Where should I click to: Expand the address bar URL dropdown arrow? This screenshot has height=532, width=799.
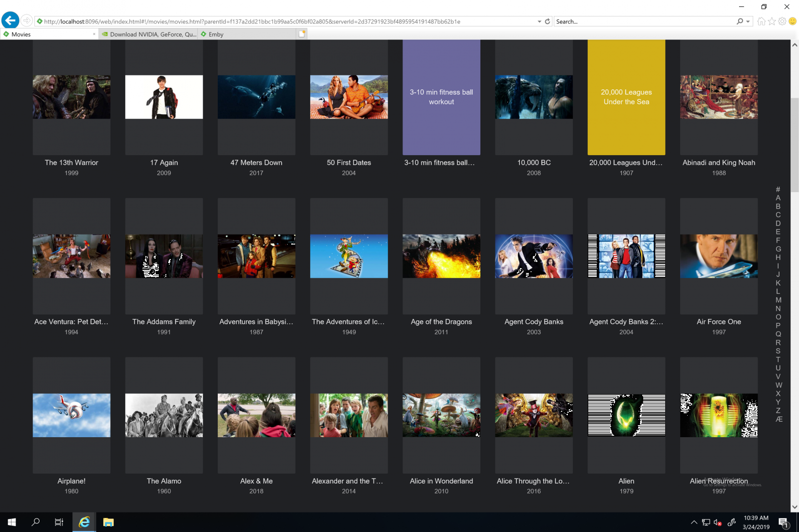539,21
